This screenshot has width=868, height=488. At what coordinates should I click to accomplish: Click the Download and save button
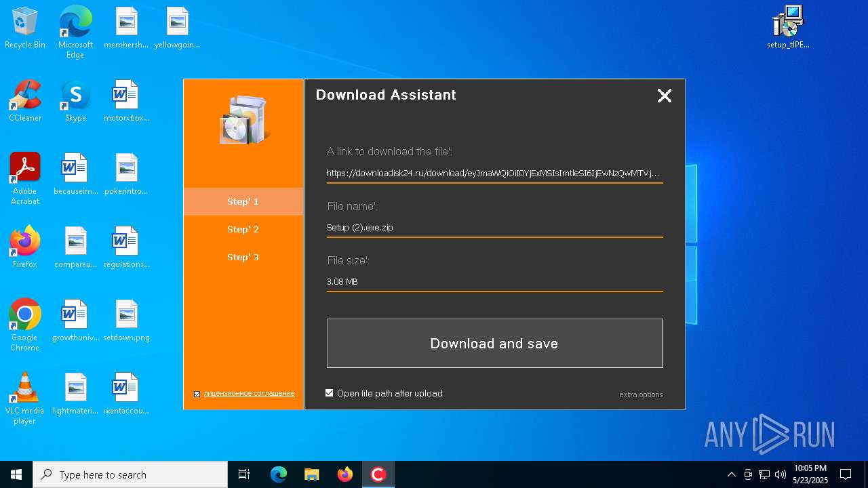pos(494,343)
